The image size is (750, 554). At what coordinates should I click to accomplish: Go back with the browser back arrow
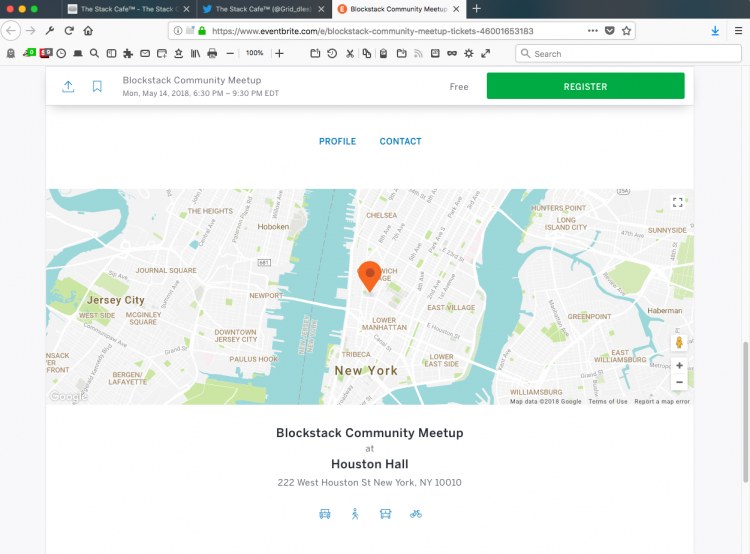click(11, 31)
